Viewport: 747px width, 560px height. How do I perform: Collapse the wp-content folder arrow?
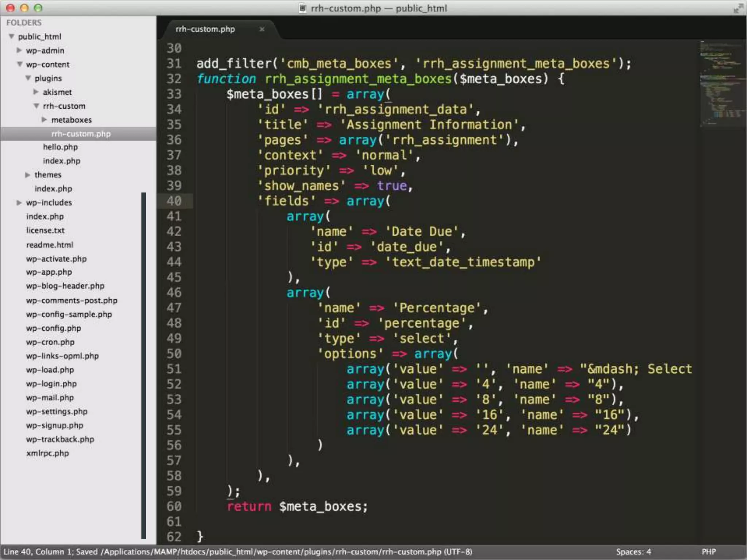(x=20, y=64)
